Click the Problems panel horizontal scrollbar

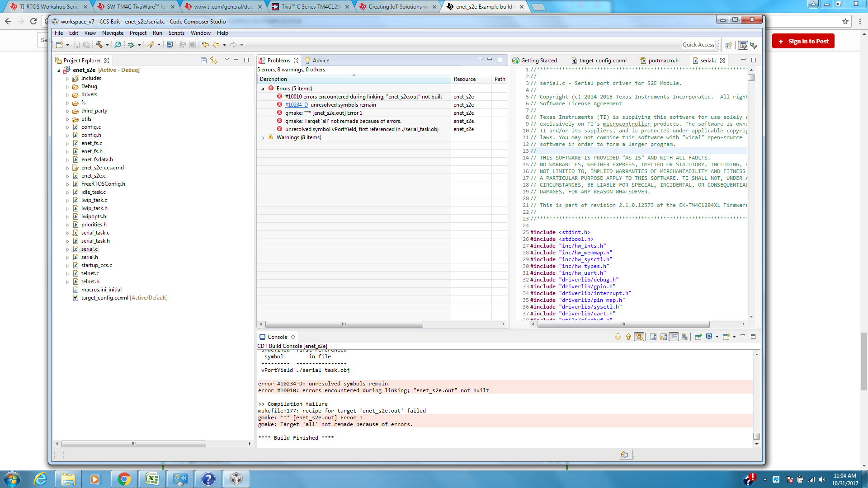pos(344,324)
